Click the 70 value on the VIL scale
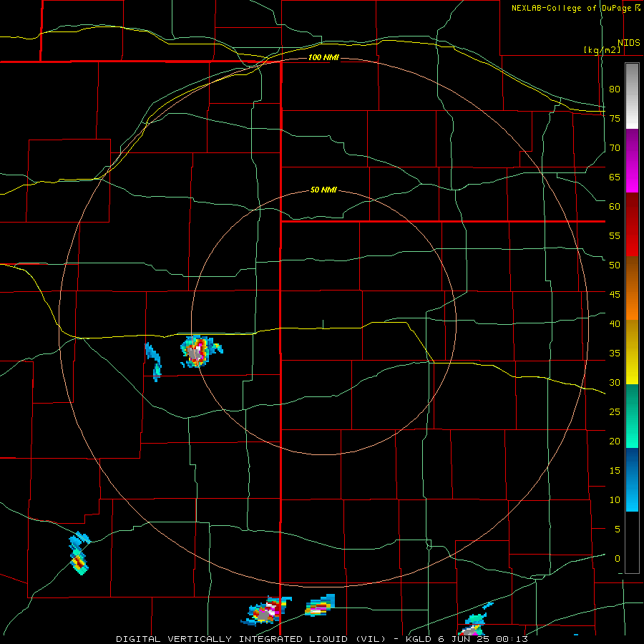The height and width of the screenshot is (644, 644). [x=615, y=148]
